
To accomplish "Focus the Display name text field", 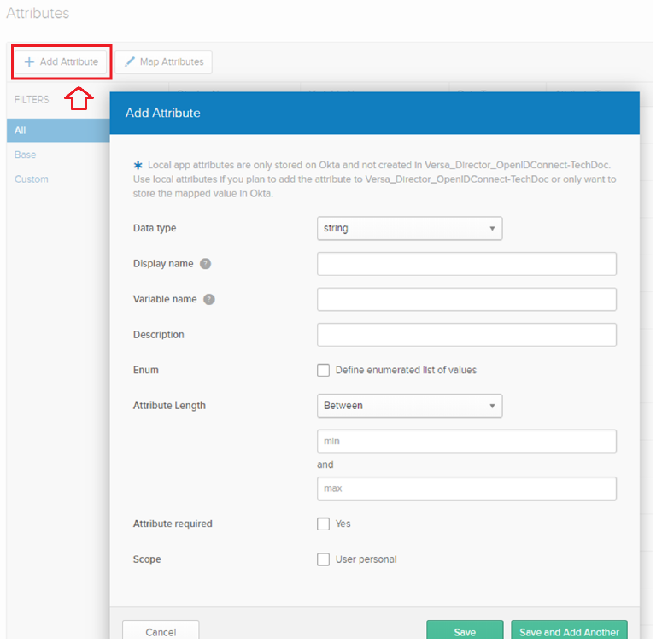I will click(x=466, y=264).
